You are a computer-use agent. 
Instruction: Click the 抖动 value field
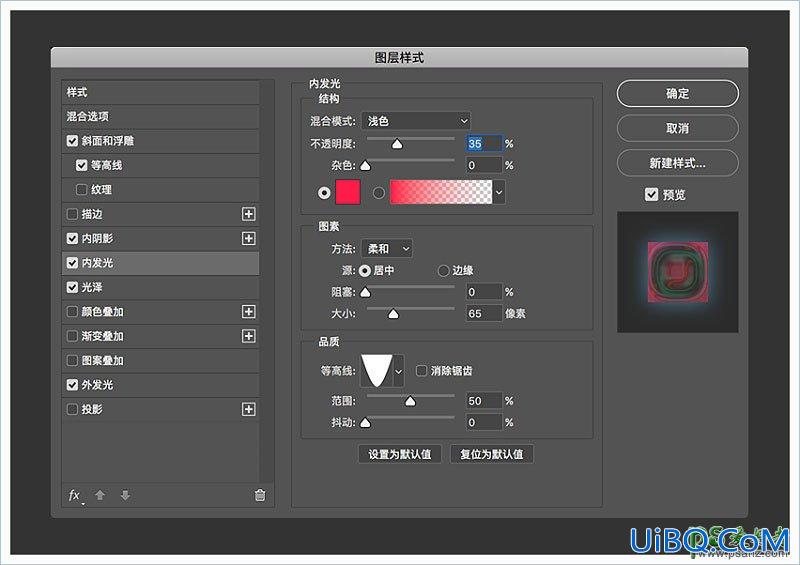pos(484,423)
